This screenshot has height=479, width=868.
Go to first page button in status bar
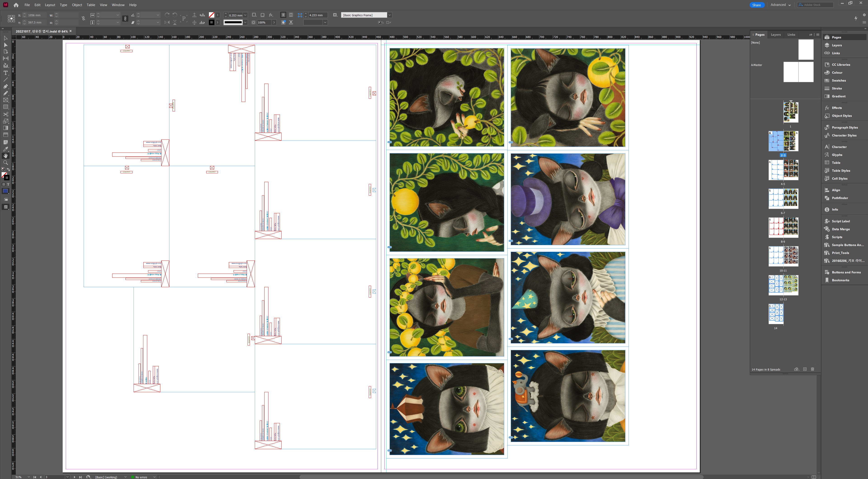click(x=34, y=477)
